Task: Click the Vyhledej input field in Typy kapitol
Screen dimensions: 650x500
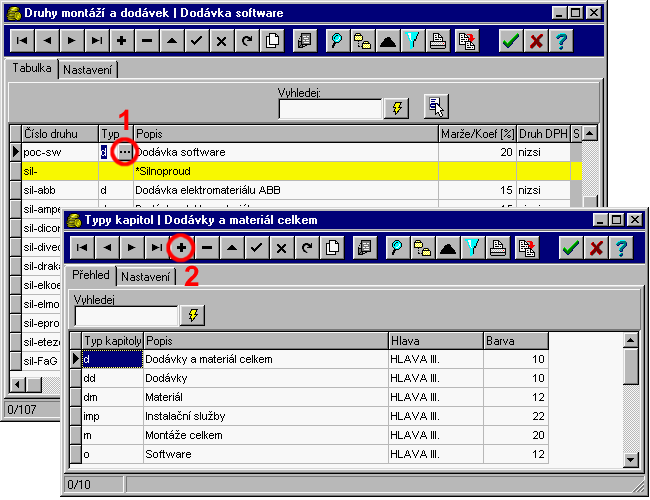Action: tap(124, 315)
